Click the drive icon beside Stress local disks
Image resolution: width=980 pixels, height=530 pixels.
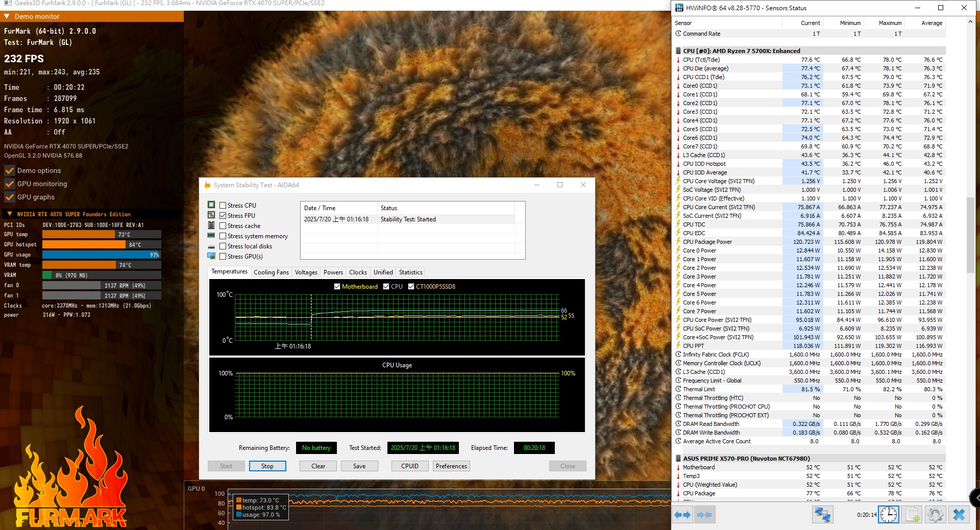click(x=211, y=246)
